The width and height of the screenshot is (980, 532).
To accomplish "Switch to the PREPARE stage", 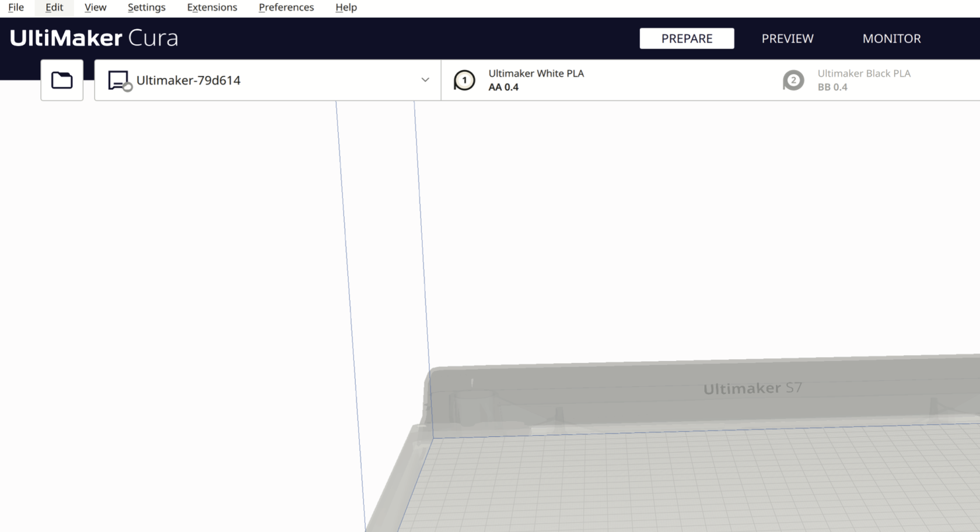I will (687, 38).
